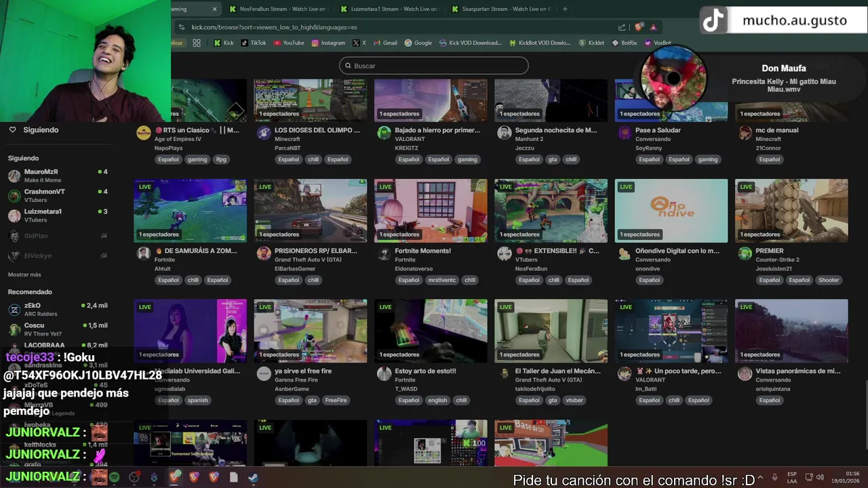Open the Kicklet bookmark
Viewport: 868px width, 488px height.
[591, 43]
